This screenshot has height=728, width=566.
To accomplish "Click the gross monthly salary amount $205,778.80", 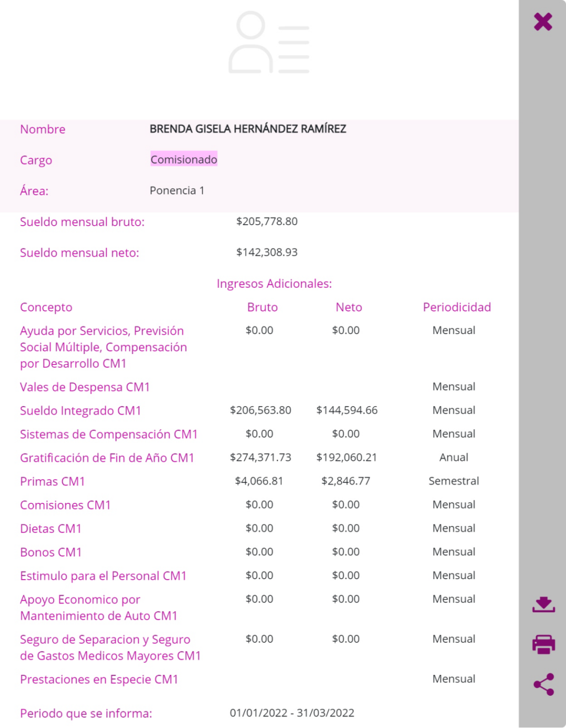I will (x=267, y=221).
